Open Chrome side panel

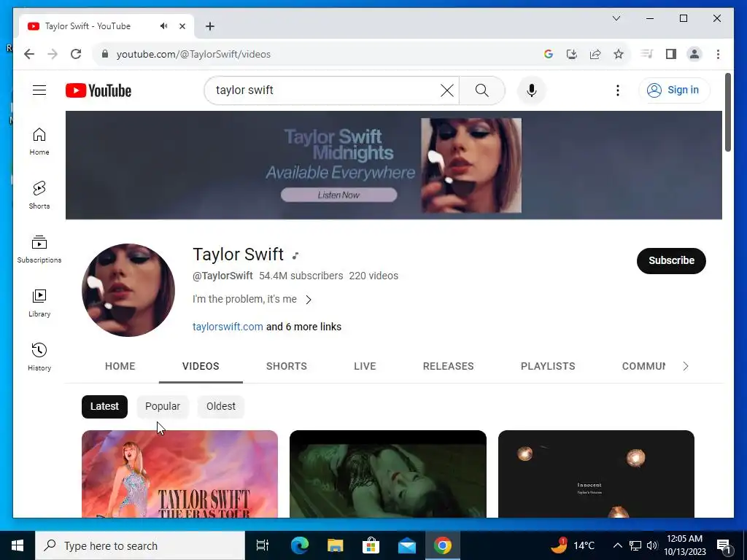click(x=671, y=54)
